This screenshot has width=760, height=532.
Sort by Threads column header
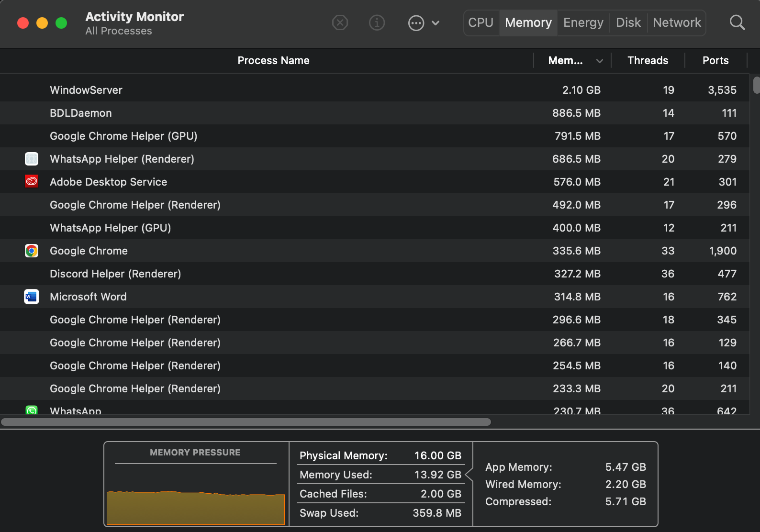coord(648,60)
